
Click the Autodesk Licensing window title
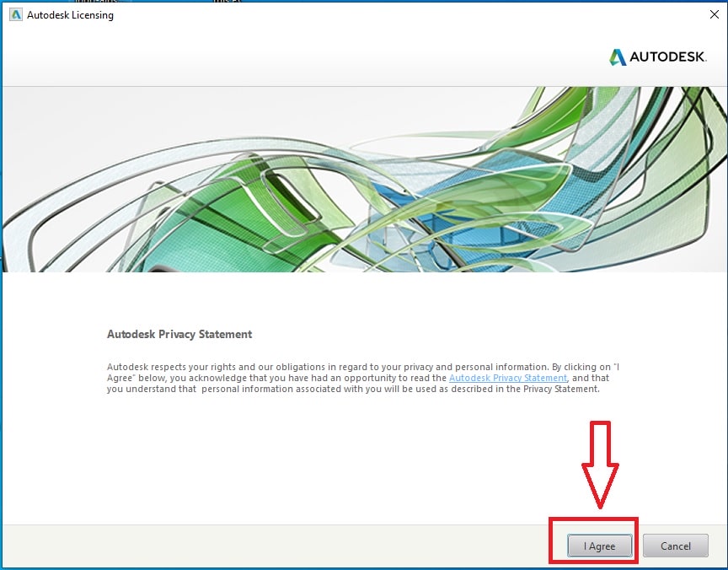point(70,15)
